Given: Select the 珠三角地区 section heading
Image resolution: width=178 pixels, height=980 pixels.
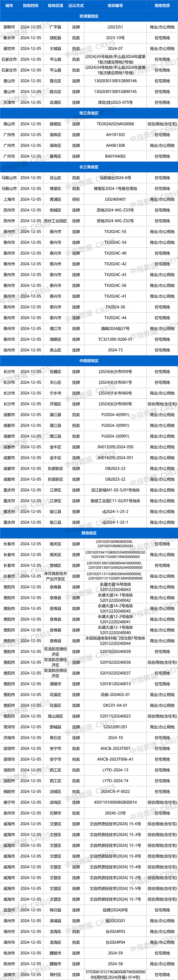Looking at the screenshot, I should point(89,113).
